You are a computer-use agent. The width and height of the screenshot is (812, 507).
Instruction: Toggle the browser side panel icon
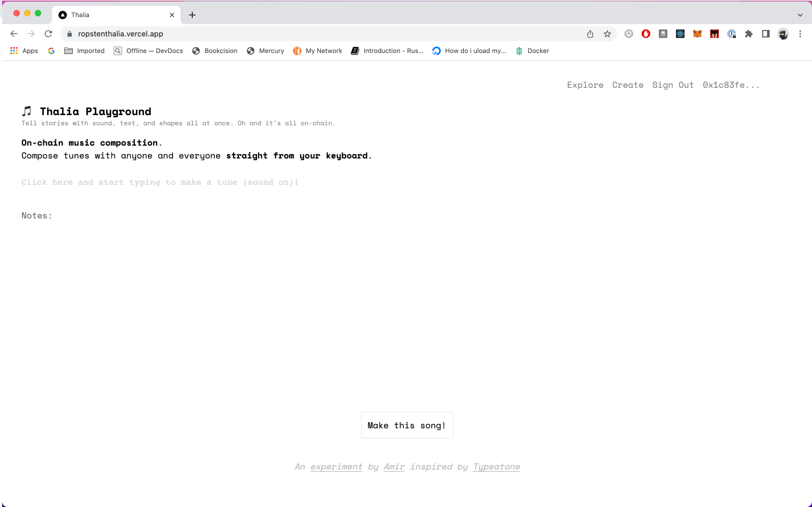(x=766, y=34)
